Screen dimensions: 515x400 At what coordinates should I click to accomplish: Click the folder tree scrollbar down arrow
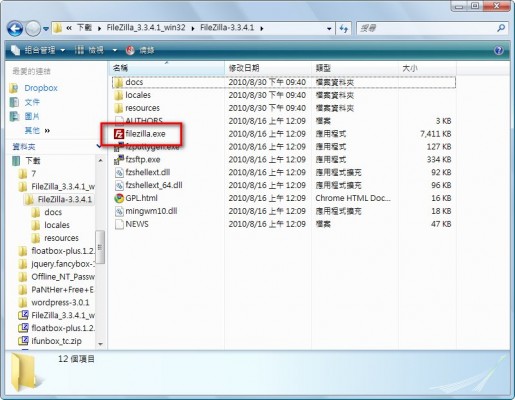pyautogui.click(x=100, y=344)
